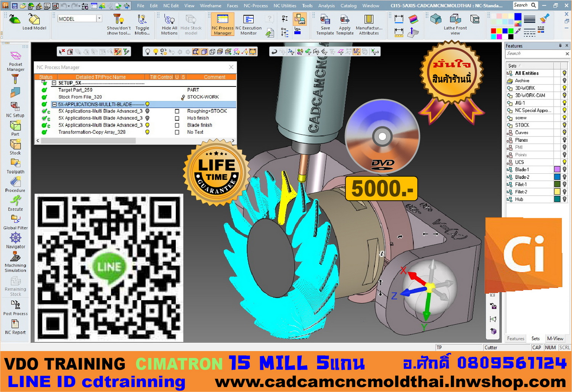Open the NC Report tool
Screen dimensions: 572x392
pos(15,326)
